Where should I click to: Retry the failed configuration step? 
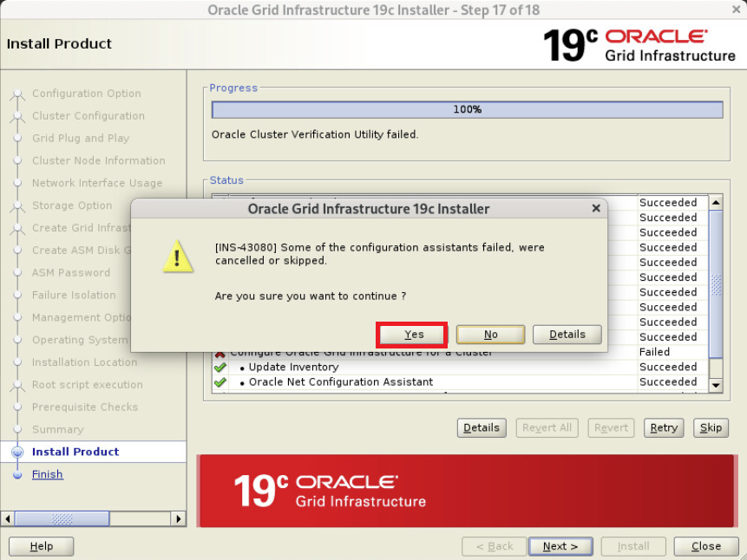tap(664, 427)
